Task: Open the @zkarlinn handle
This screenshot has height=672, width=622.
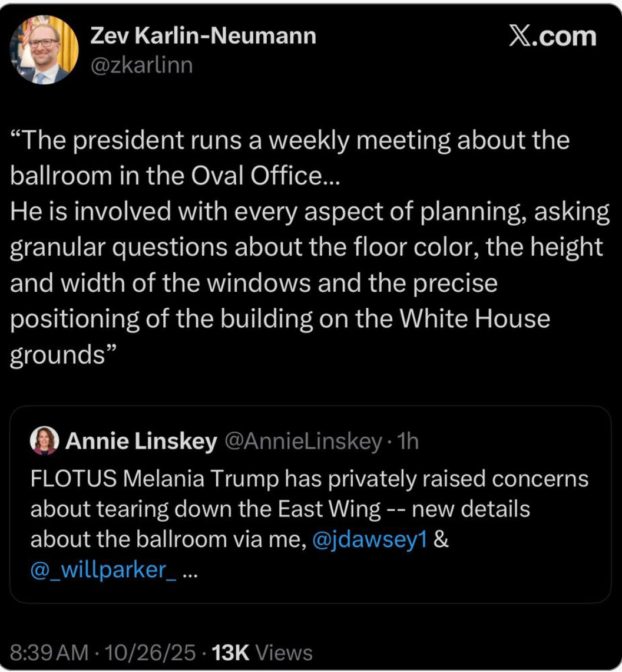Action: (141, 65)
